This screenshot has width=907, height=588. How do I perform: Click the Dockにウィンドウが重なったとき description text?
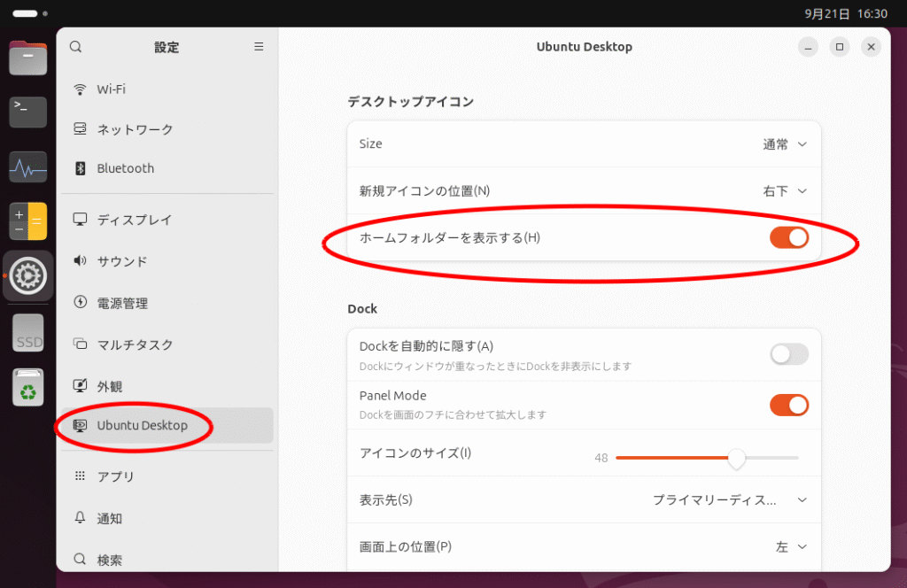495,367
